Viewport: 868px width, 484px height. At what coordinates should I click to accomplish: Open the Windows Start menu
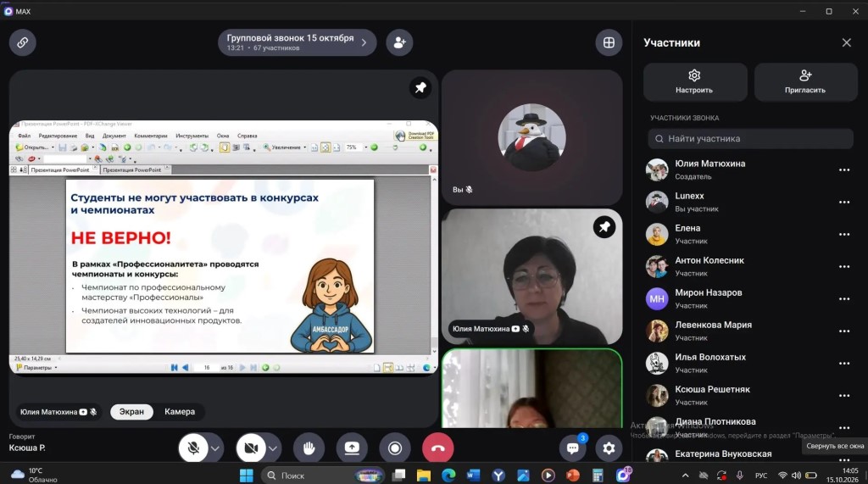(247, 476)
